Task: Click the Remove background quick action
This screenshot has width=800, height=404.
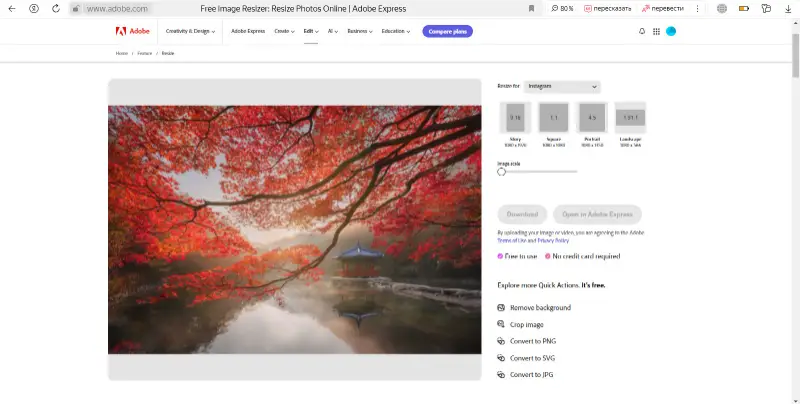Action: pyautogui.click(x=540, y=308)
